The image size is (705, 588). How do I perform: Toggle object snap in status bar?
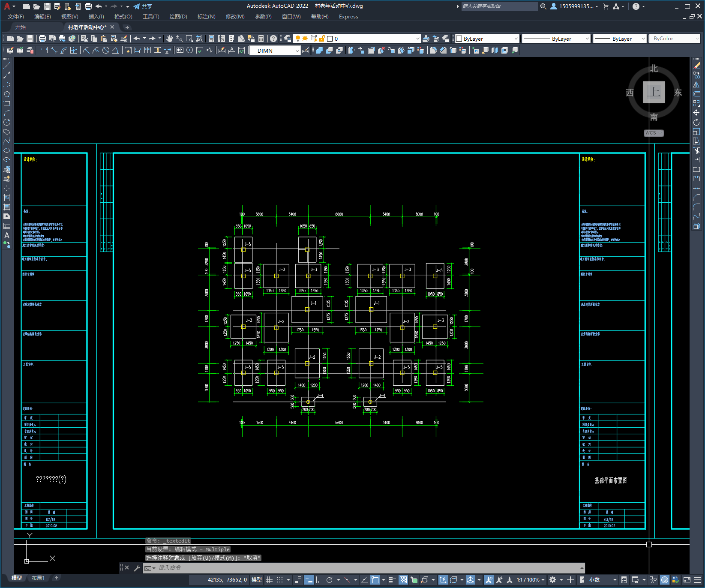click(375, 580)
